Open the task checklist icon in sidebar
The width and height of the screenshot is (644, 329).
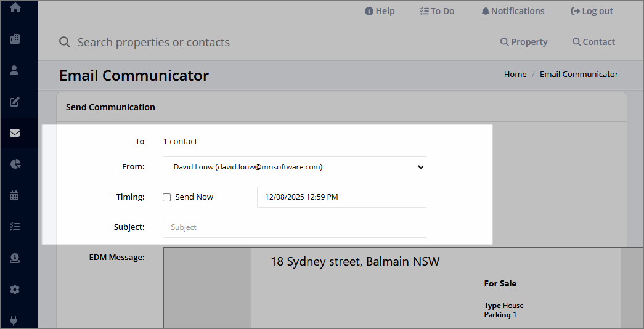coord(15,227)
